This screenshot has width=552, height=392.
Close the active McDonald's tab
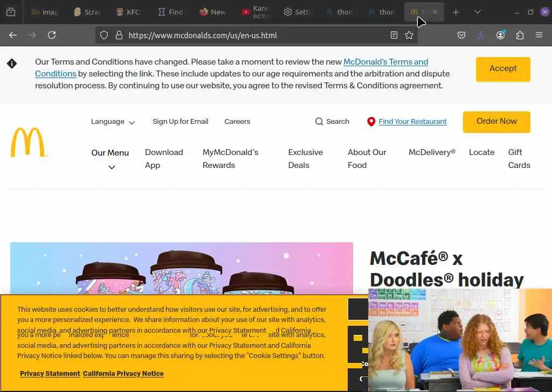[435, 12]
